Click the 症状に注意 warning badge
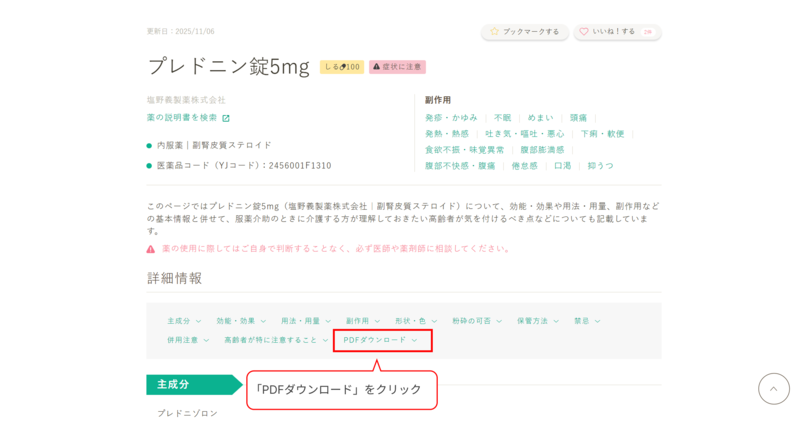 [x=397, y=67]
